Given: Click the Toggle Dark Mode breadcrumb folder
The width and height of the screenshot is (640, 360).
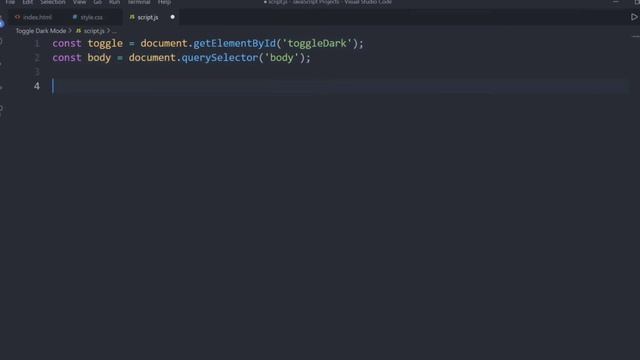Looking at the screenshot, I should tap(41, 31).
